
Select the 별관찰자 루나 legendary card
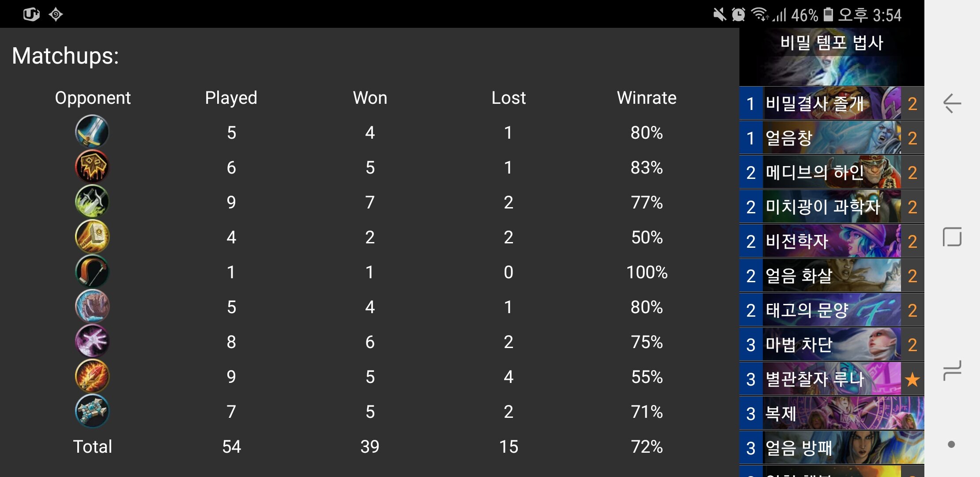pos(832,379)
